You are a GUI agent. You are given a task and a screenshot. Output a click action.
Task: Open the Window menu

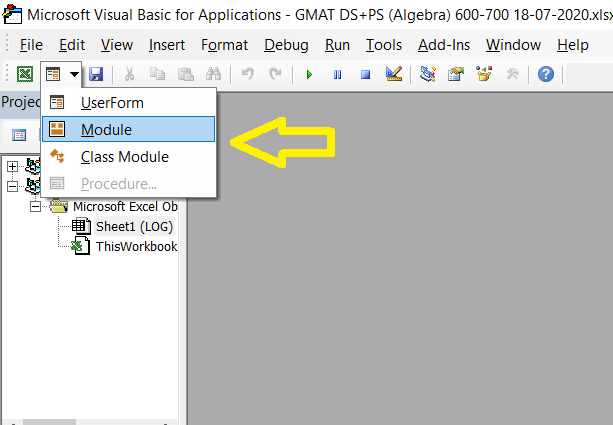[513, 45]
